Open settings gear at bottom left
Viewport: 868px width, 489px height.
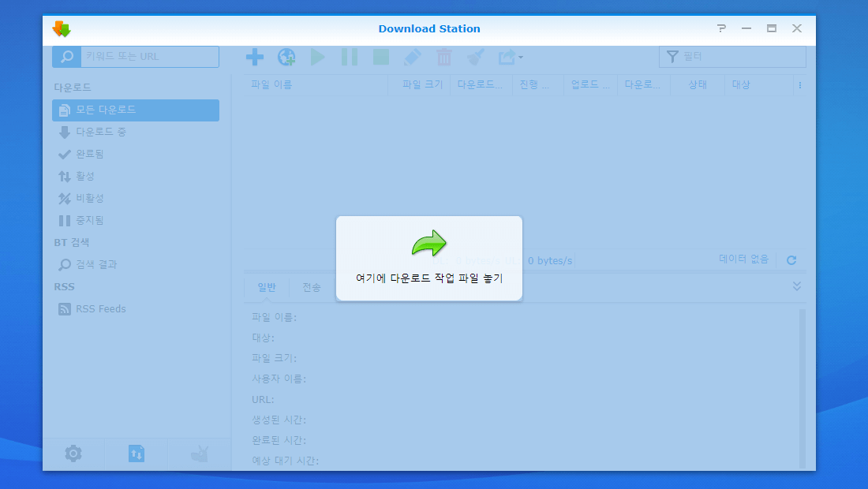point(73,454)
